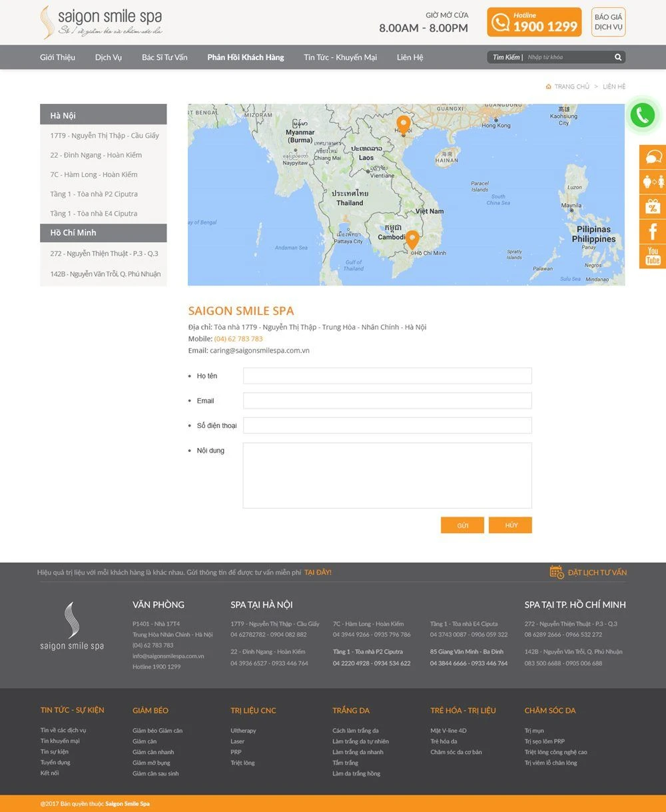Viewport: 666px width, 812px height.
Task: Click the TRẮNG DA footer heading
Action: point(351,710)
